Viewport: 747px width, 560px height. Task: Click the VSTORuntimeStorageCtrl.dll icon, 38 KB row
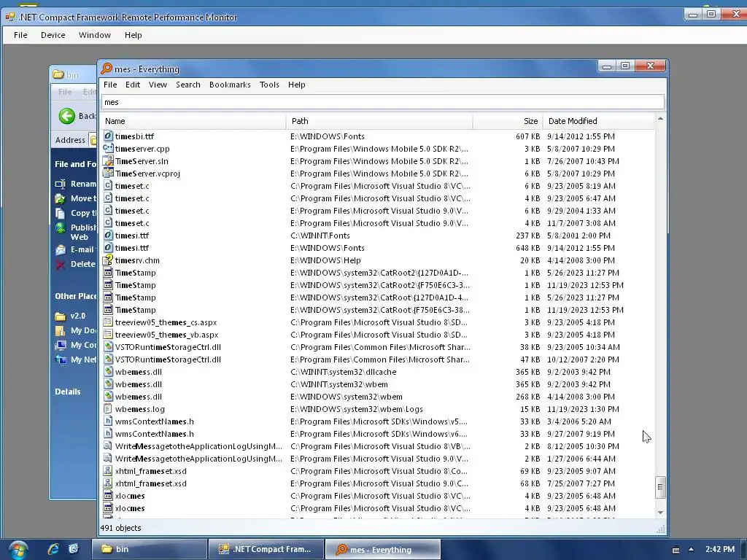[x=108, y=346]
